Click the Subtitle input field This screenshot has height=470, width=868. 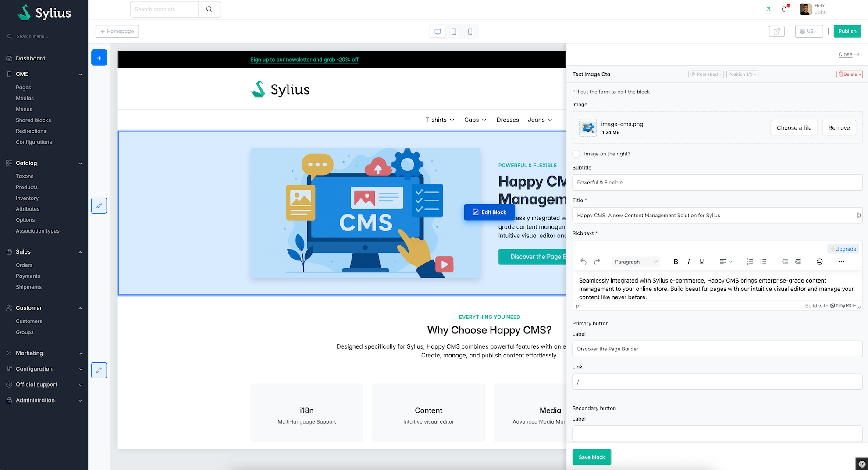tap(717, 183)
